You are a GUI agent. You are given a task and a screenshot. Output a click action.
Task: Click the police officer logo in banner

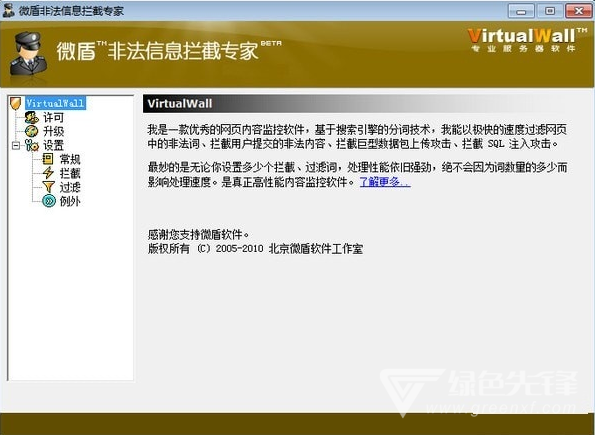click(28, 54)
